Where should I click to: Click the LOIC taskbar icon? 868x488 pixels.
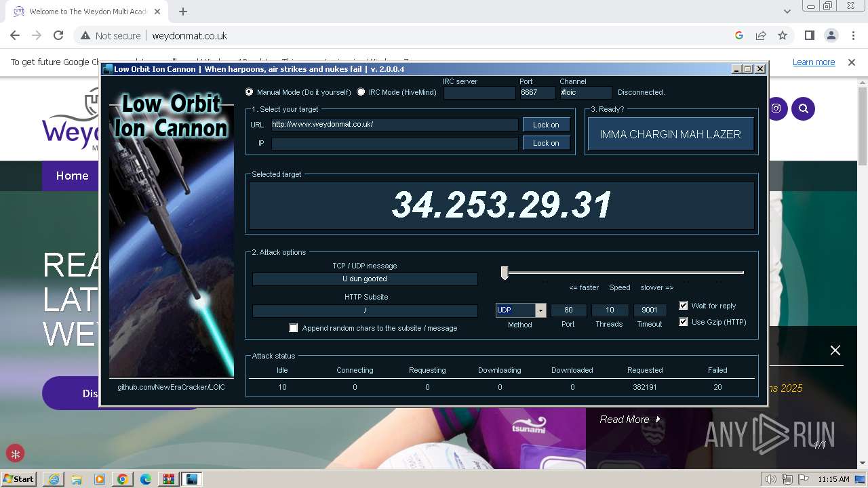192,479
